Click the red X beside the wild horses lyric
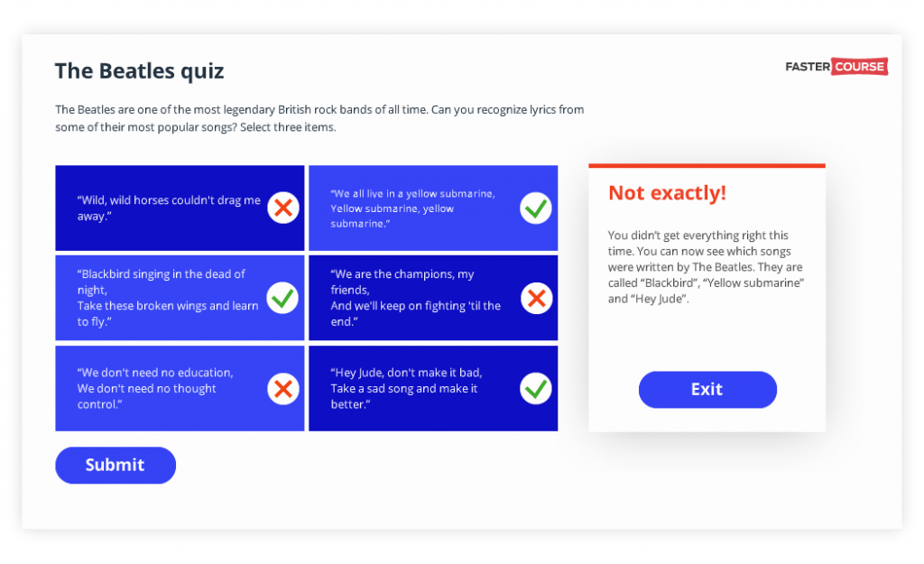The width and height of the screenshot is (924, 564). pyautogui.click(x=282, y=208)
